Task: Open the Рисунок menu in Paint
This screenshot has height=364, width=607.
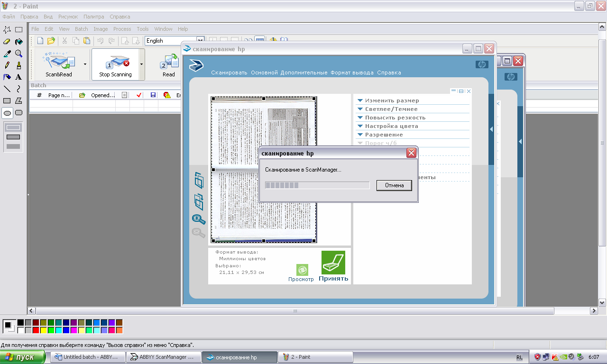Action: tap(67, 17)
